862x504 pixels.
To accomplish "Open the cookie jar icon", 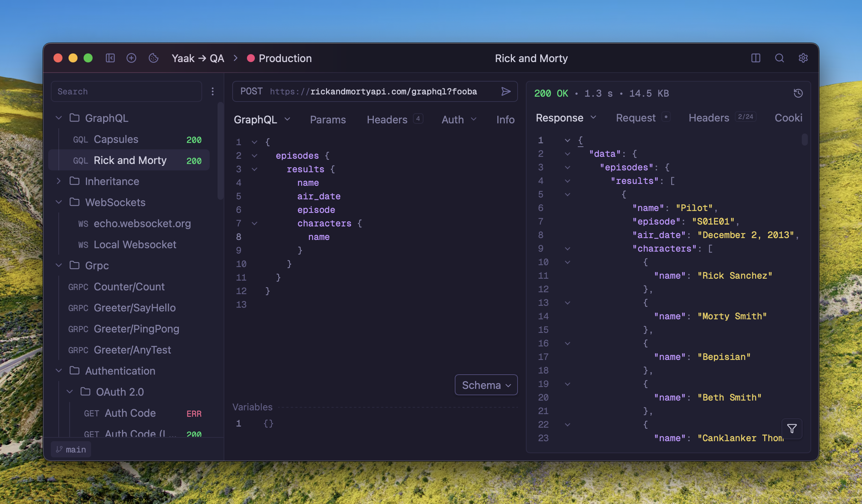I will coord(153,58).
